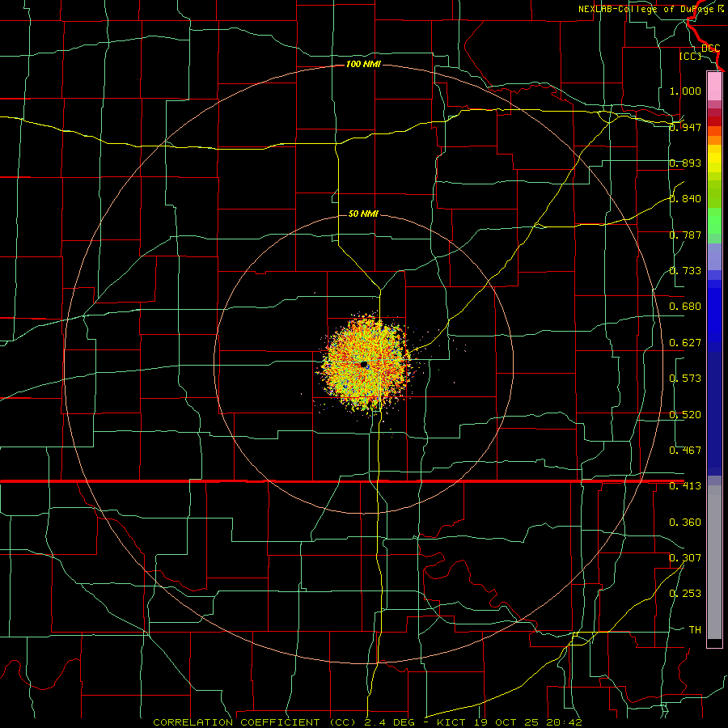
Task: Select the 0.413 legend value
Action: [x=685, y=486]
